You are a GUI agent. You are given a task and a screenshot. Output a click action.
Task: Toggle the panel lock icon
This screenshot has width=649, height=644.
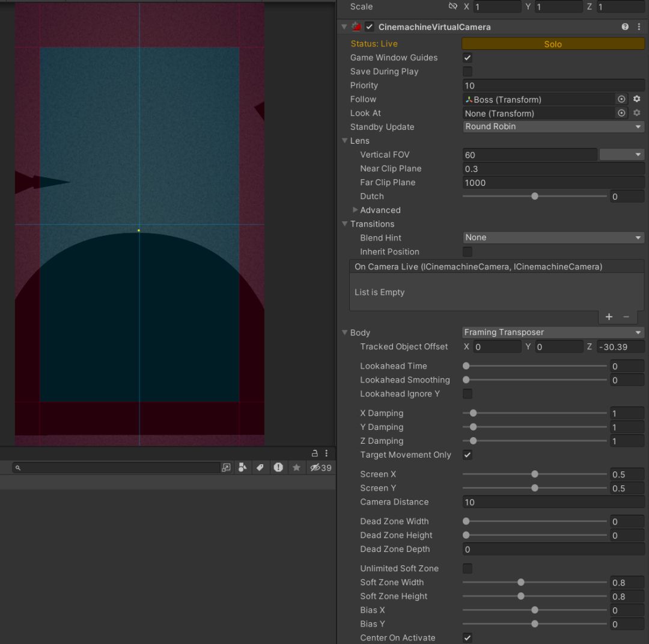tap(314, 453)
